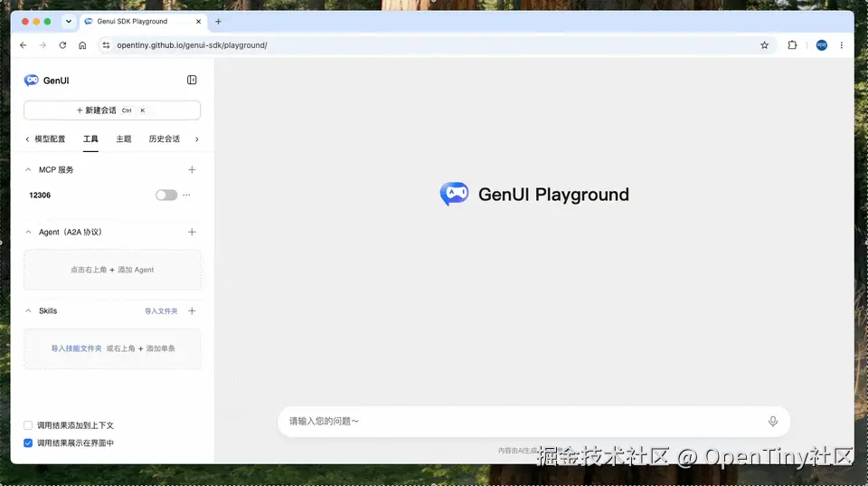The width and height of the screenshot is (868, 486).
Task: Uncheck 调用结果展示在界面中 option
Action: (28, 443)
